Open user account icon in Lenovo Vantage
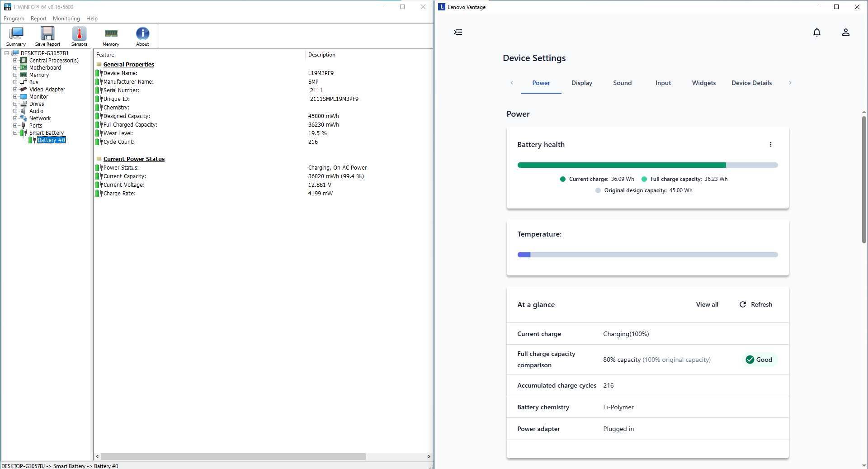Viewport: 868px width, 469px height. 845,32
